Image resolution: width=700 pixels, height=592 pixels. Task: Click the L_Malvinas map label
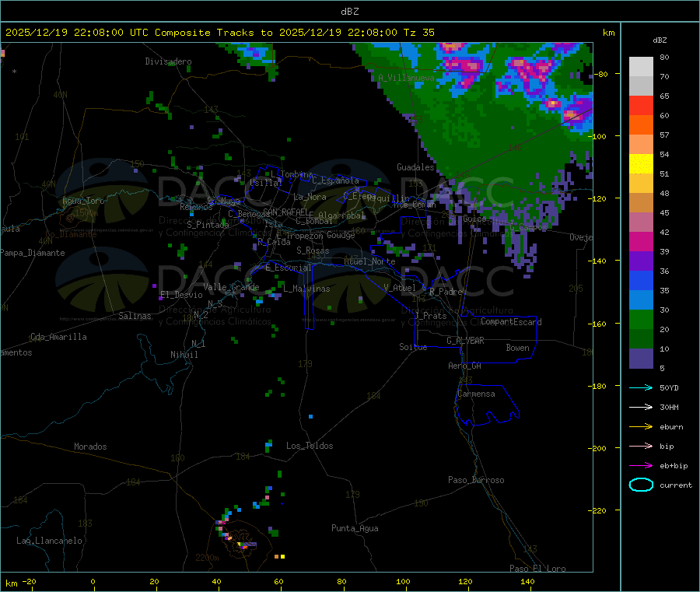click(x=306, y=289)
